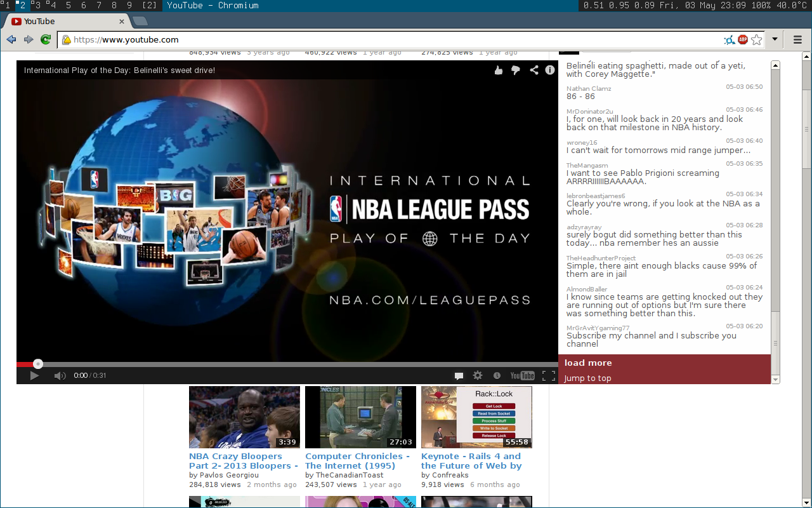Select the YouTube browser tab

pos(66,21)
